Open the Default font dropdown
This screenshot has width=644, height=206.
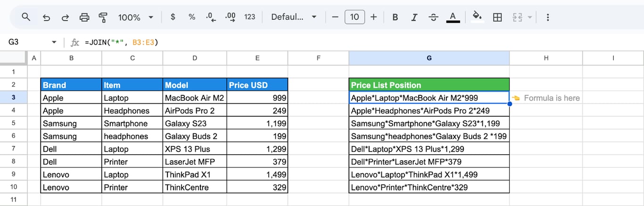(x=294, y=17)
